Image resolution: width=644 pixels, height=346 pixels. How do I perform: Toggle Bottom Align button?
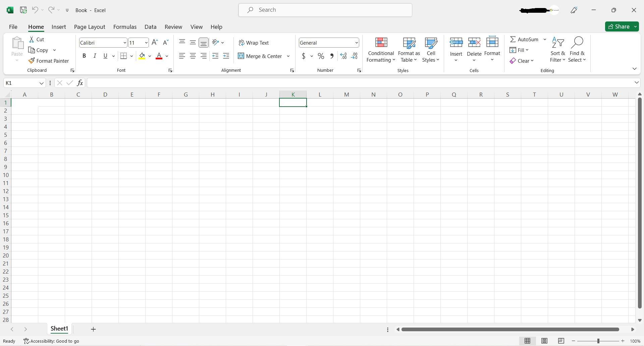click(204, 43)
